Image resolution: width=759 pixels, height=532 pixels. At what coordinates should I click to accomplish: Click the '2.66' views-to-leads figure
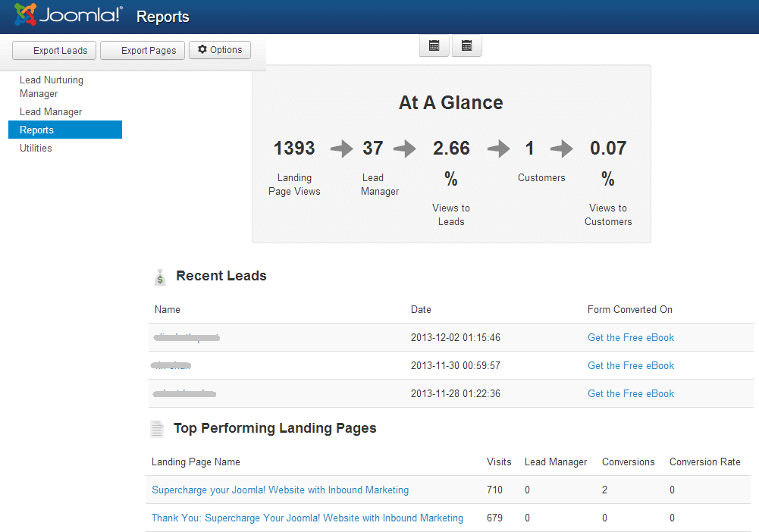coord(451,148)
